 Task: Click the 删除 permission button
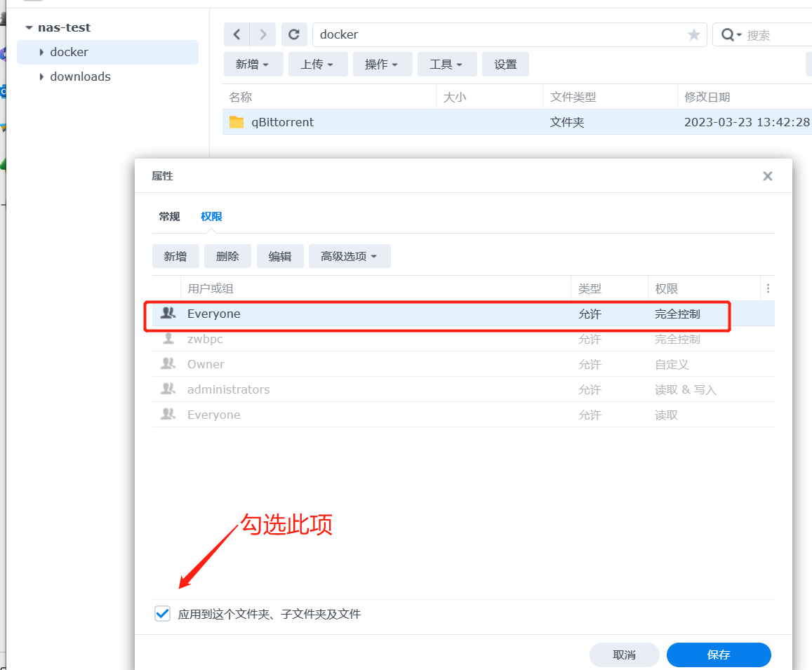tap(228, 256)
